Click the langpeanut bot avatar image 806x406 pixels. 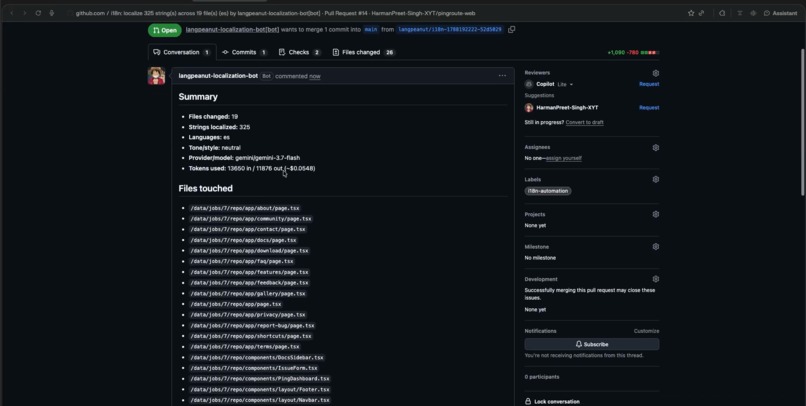point(156,76)
